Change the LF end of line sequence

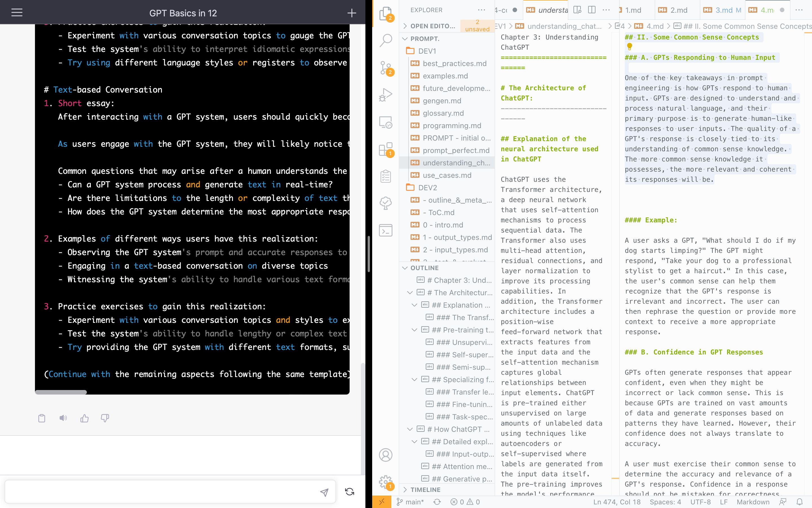tap(724, 502)
